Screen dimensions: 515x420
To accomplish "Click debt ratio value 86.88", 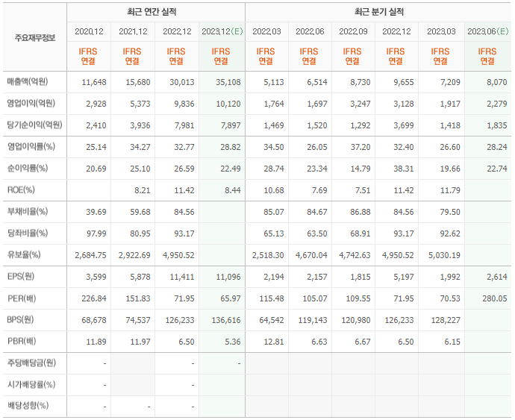I will click(x=360, y=212).
